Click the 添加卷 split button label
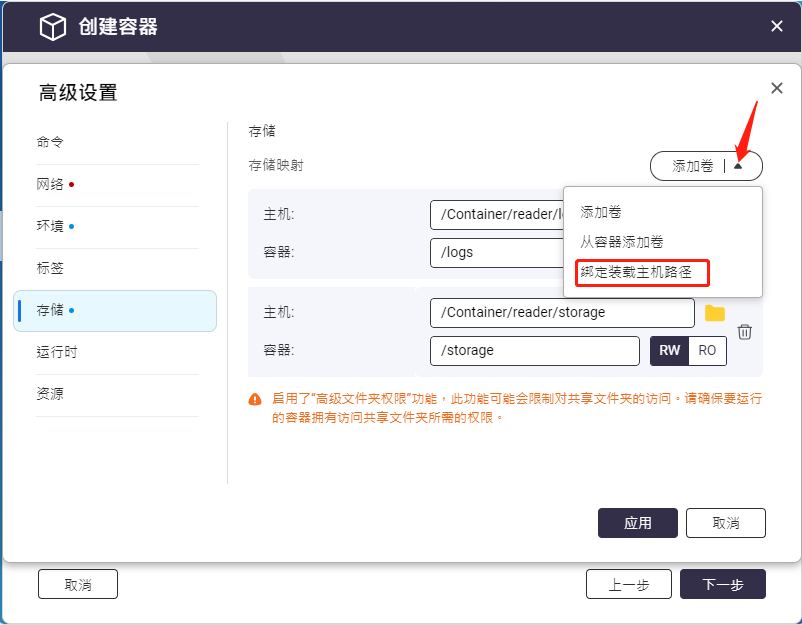This screenshot has width=802, height=625. [692, 166]
